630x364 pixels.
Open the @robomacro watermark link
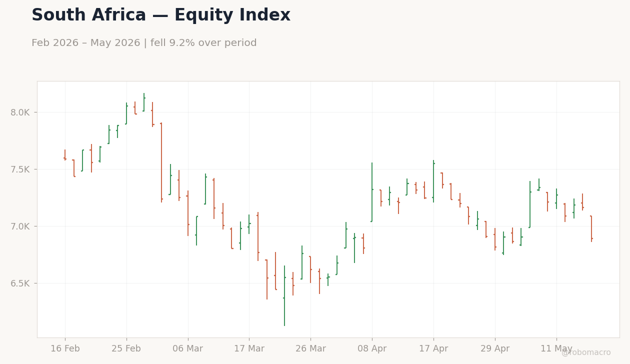pyautogui.click(x=586, y=353)
